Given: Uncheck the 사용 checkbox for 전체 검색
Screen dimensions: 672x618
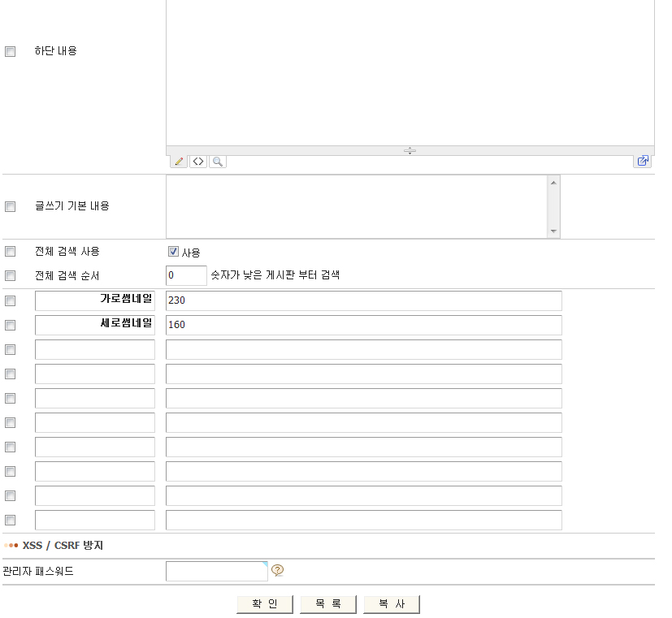Looking at the screenshot, I should (x=173, y=252).
